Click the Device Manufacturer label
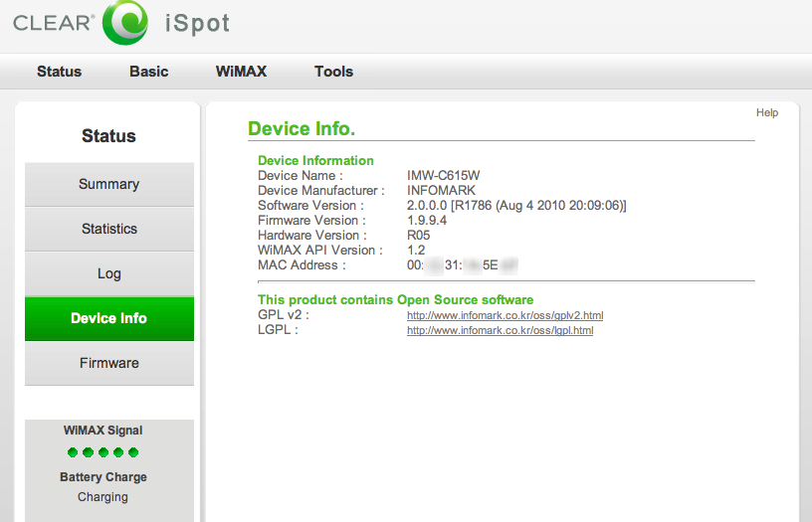 tap(321, 191)
